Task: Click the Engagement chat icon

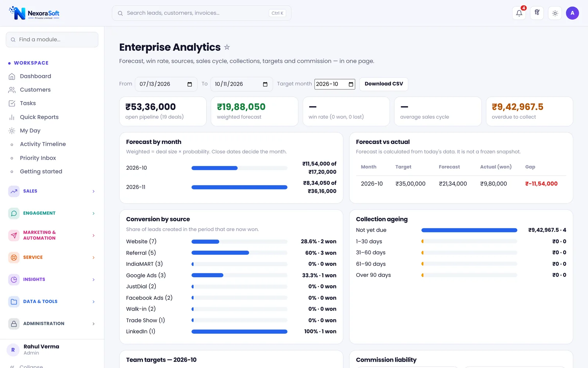Action: [14, 213]
